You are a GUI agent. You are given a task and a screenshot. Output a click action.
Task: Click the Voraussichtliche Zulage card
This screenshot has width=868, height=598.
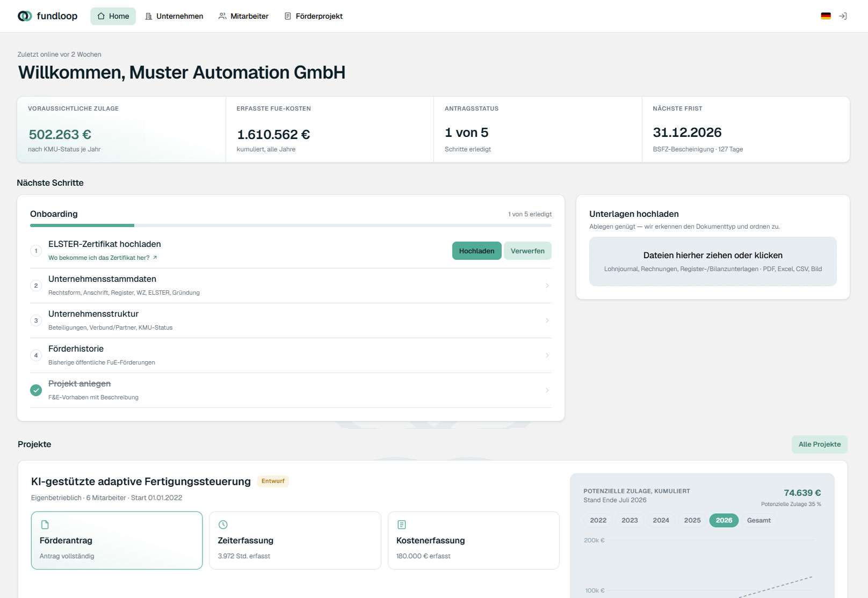[x=121, y=129]
